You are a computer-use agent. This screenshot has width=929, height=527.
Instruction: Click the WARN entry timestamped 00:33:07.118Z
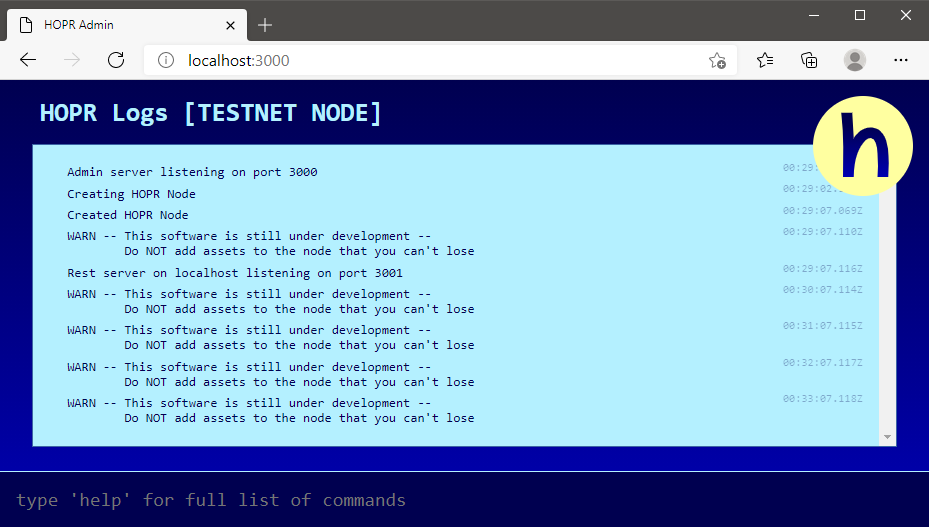point(271,410)
